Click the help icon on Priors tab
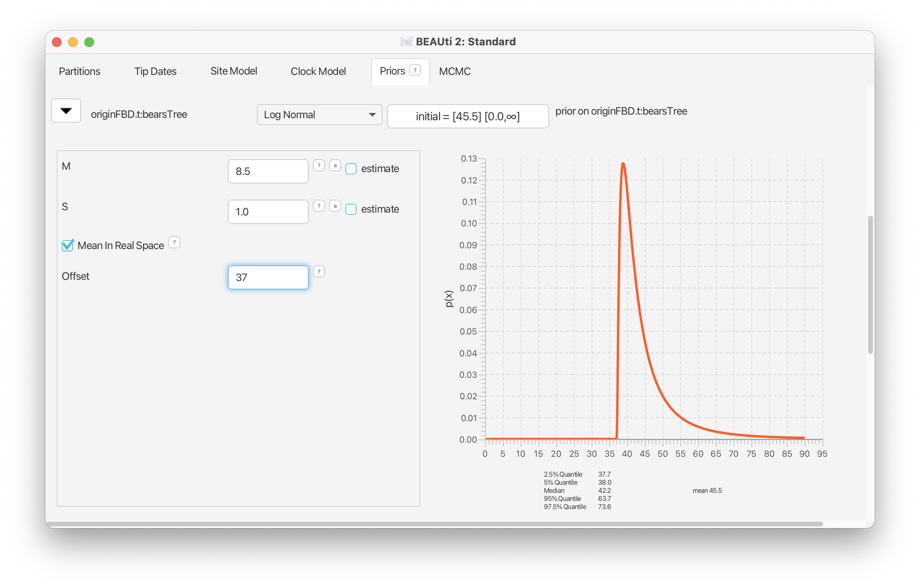The width and height of the screenshot is (920, 588). click(x=415, y=70)
